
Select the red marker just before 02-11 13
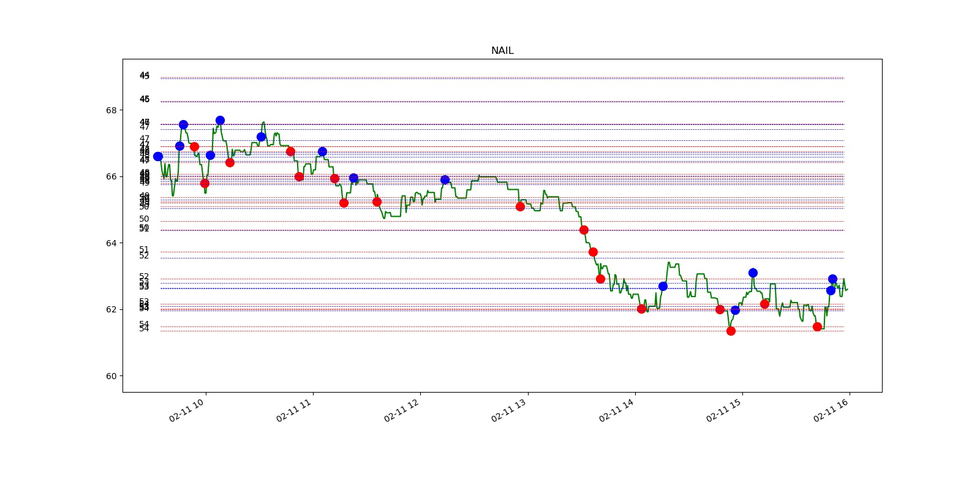click(x=520, y=206)
